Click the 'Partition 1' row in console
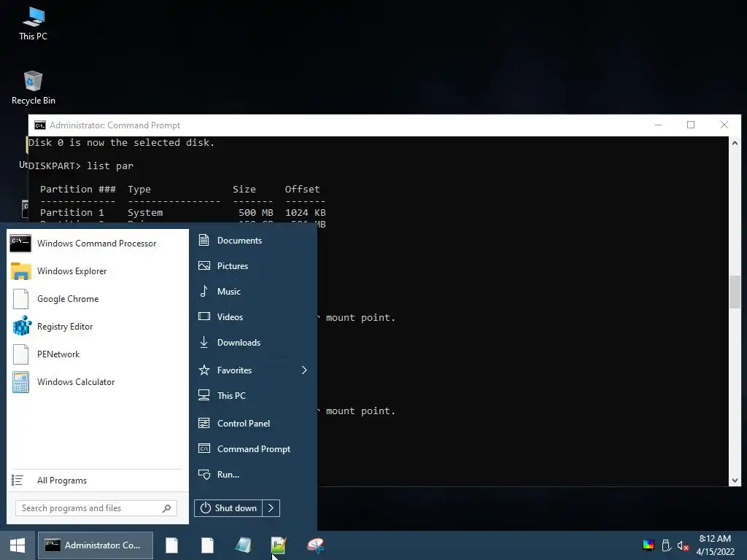The width and height of the screenshot is (747, 560). 183,212
